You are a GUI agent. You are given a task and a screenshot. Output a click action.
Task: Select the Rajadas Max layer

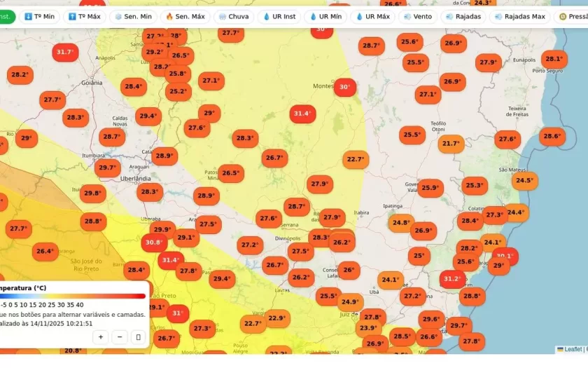click(x=519, y=16)
